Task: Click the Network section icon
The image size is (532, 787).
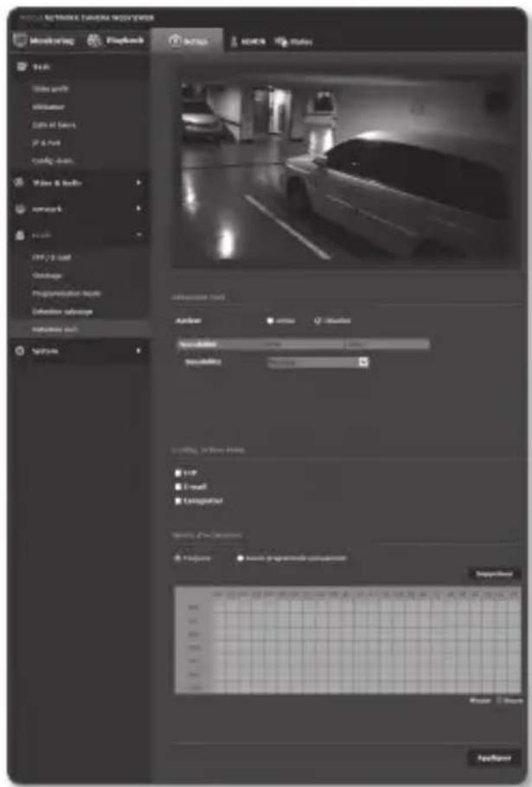Action: pyautogui.click(x=20, y=208)
